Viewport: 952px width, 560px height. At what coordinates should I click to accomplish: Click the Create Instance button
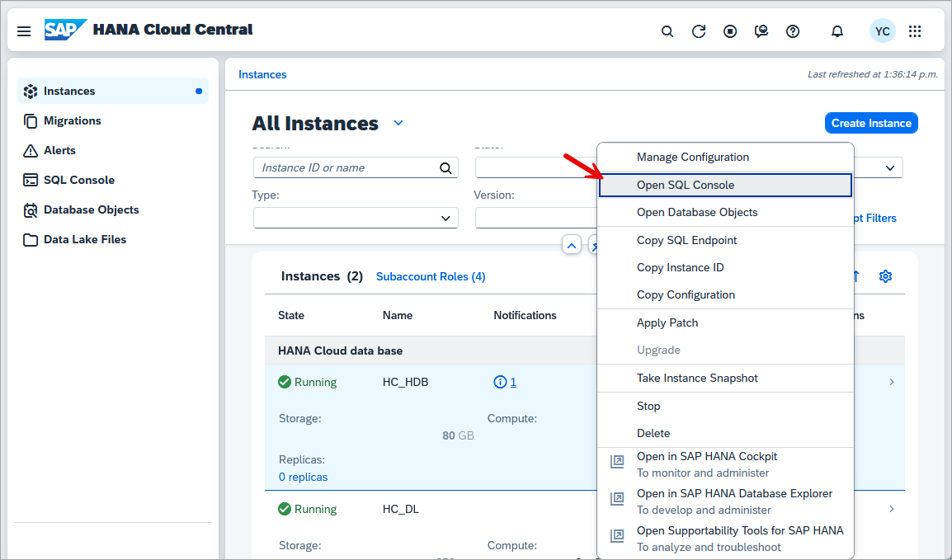871,123
